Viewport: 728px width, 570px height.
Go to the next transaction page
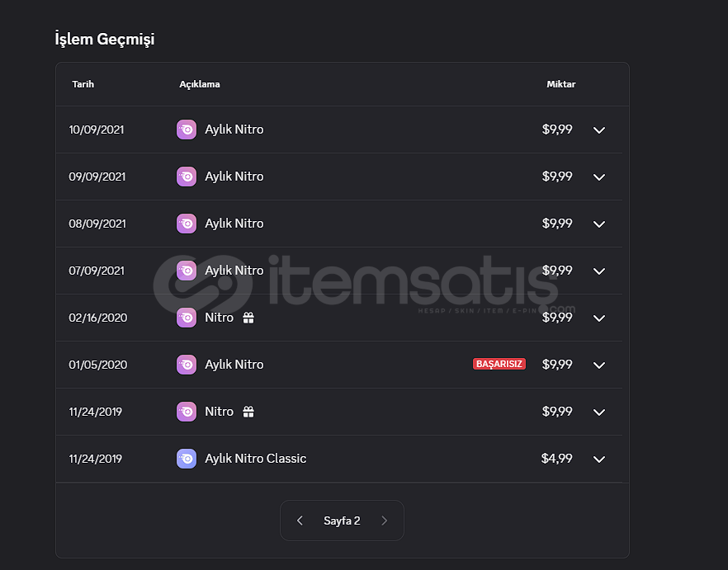(384, 521)
